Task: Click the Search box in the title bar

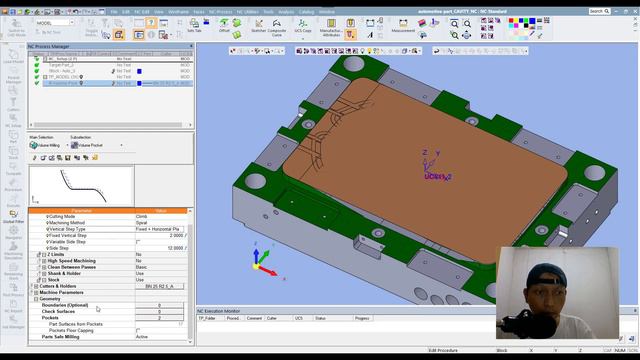Action: point(599,11)
